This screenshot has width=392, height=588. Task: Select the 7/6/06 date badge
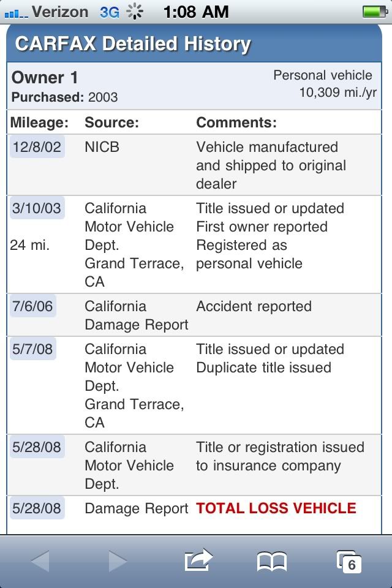pos(32,306)
